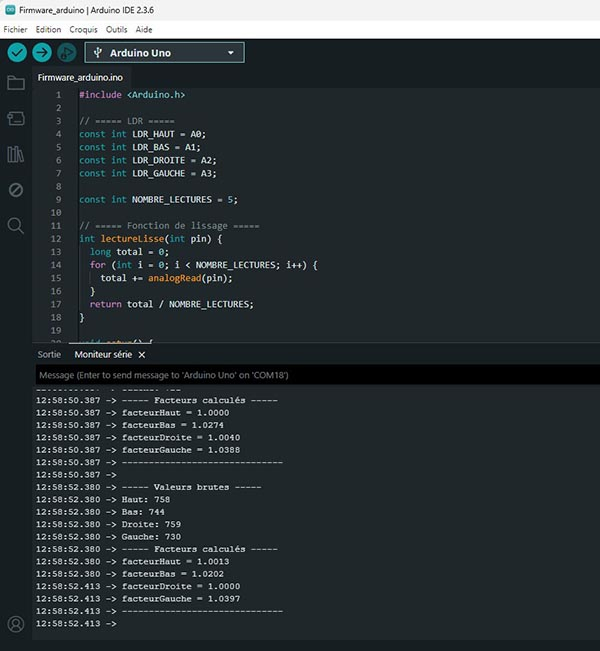Screen dimensions: 600x651
Task: Open the Debug panel in sidebar
Action: coord(15,190)
